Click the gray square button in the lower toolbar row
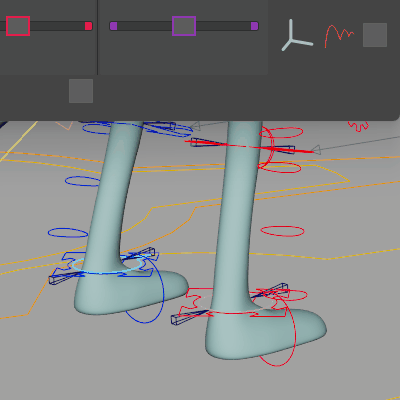 (x=81, y=91)
